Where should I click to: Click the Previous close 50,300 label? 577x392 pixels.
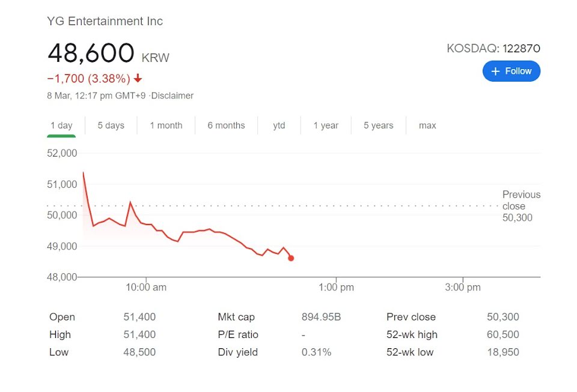coord(521,206)
